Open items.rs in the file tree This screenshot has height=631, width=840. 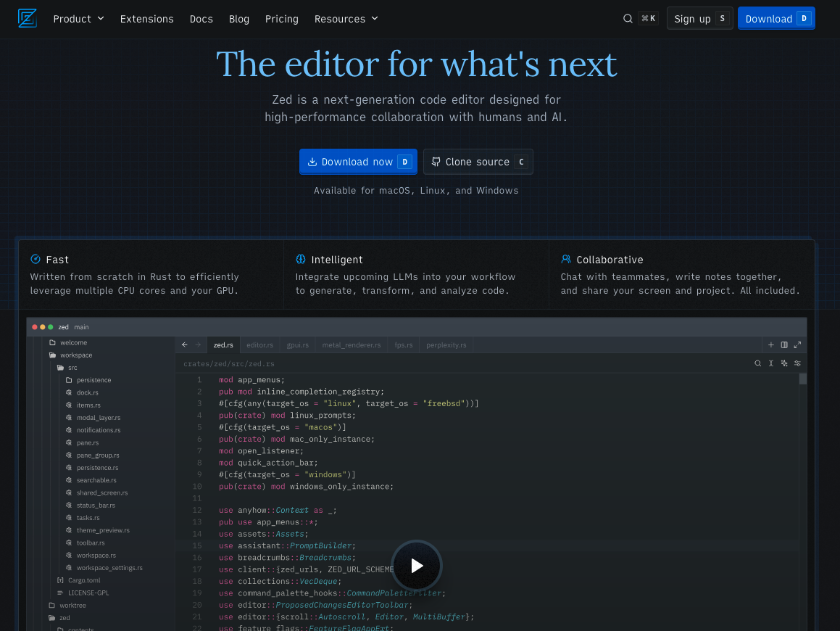click(x=88, y=405)
